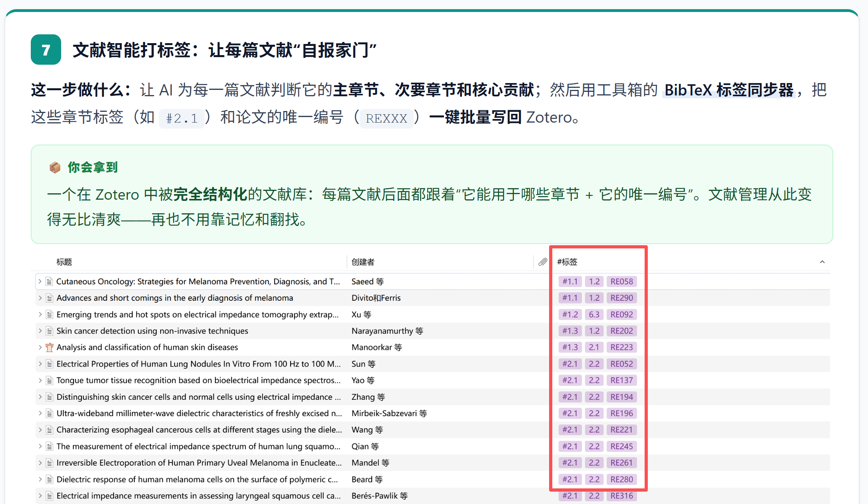Expand the Ultra-wideband millimeter-wave item
The height and width of the screenshot is (504, 868).
(x=40, y=413)
